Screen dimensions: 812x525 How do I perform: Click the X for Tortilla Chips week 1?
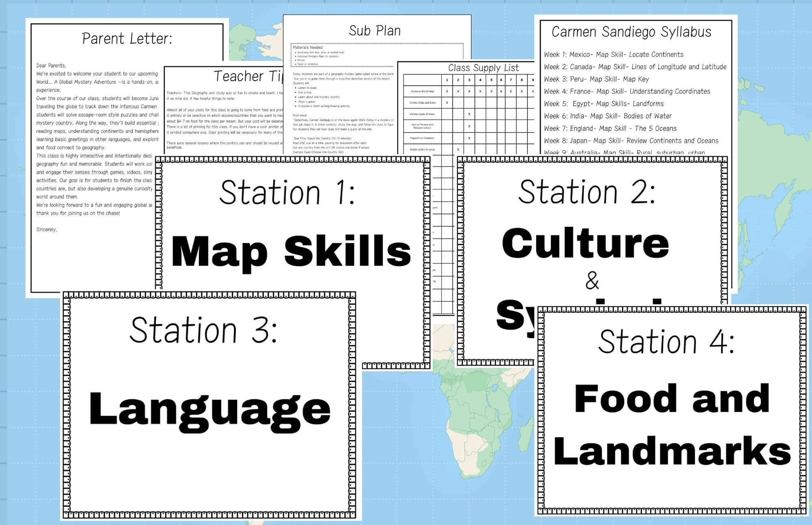click(447, 103)
